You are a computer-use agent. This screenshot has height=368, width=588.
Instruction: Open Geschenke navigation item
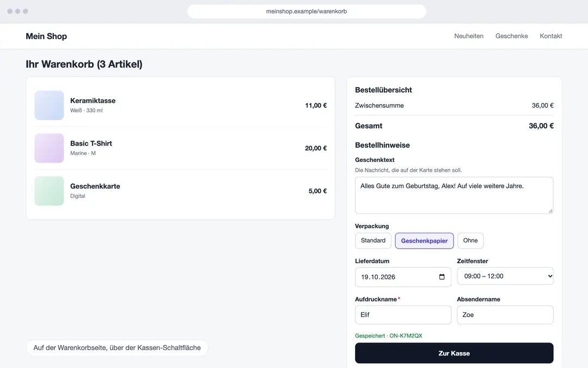(x=511, y=36)
